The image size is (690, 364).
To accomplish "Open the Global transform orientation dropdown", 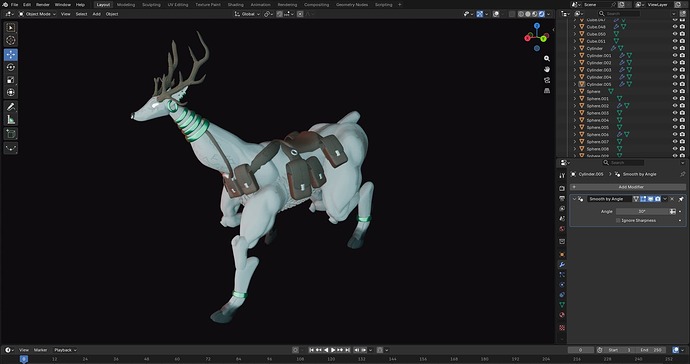I will pyautogui.click(x=246, y=14).
